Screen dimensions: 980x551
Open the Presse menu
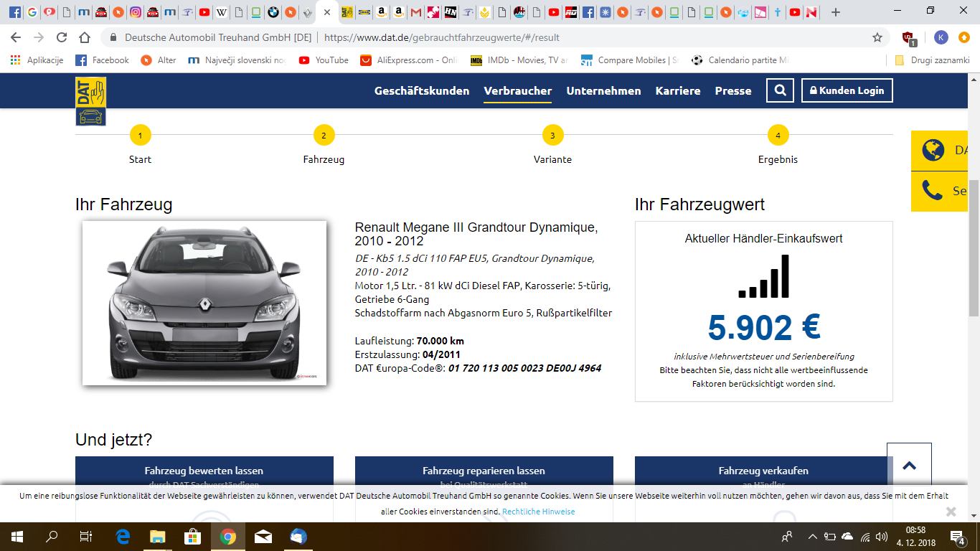(x=733, y=91)
